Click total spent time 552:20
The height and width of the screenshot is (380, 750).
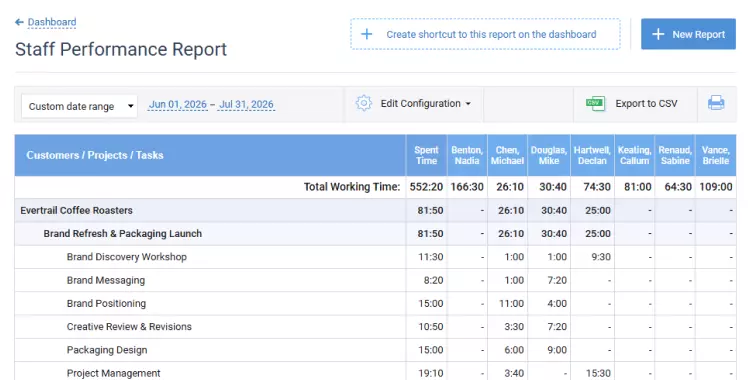click(x=426, y=187)
